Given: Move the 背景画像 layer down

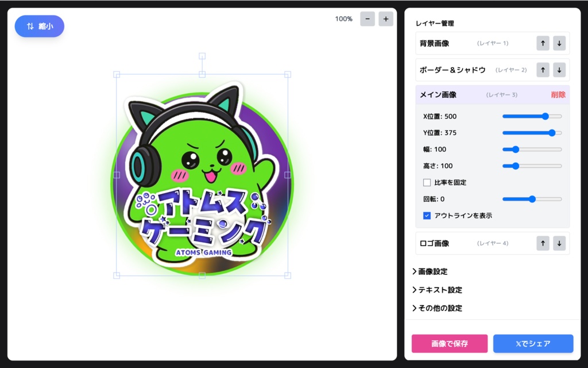Looking at the screenshot, I should (559, 43).
